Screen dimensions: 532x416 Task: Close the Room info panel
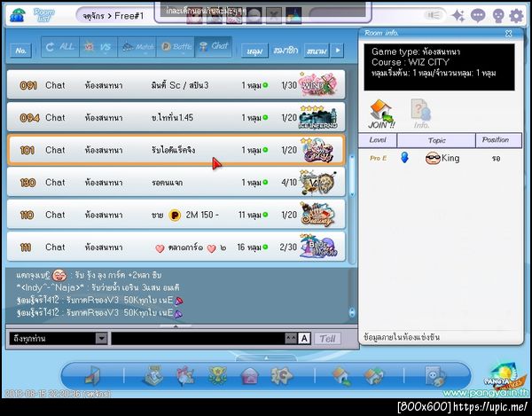(508, 33)
